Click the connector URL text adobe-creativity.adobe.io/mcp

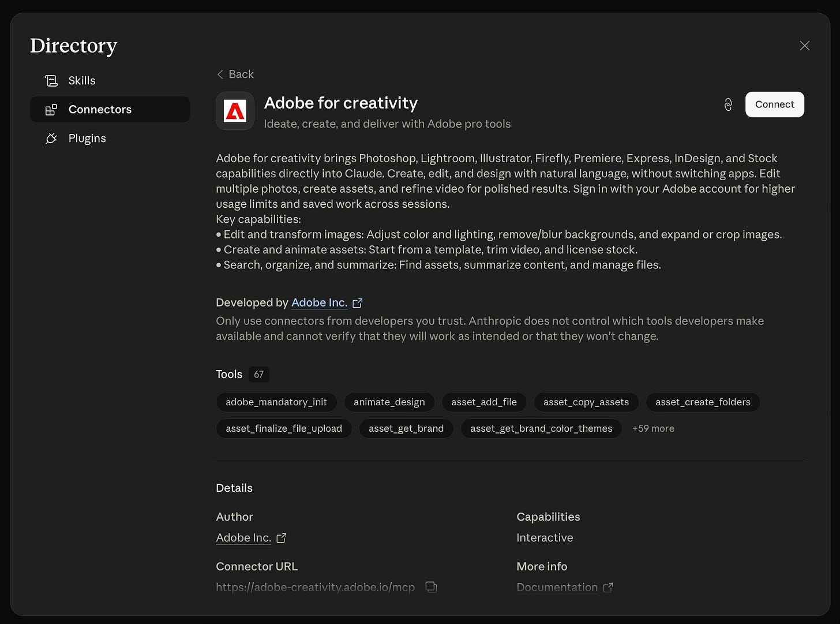tap(315, 587)
